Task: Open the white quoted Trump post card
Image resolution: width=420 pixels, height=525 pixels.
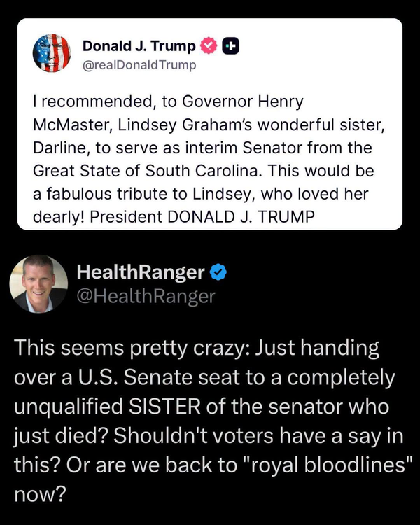Action: pos(210,124)
